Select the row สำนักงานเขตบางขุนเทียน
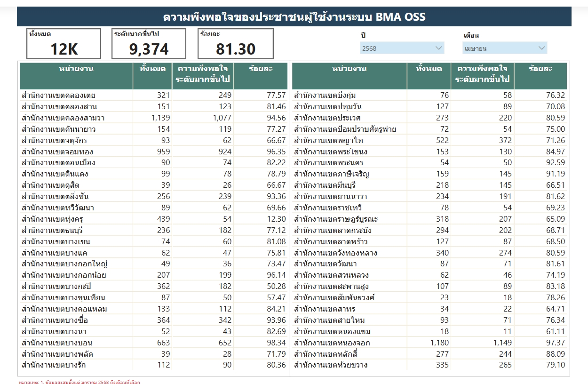 point(153,297)
